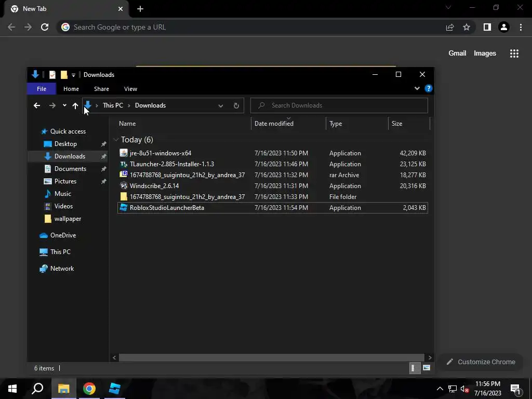
Task: Refresh the Downloads folder view
Action: 236,105
